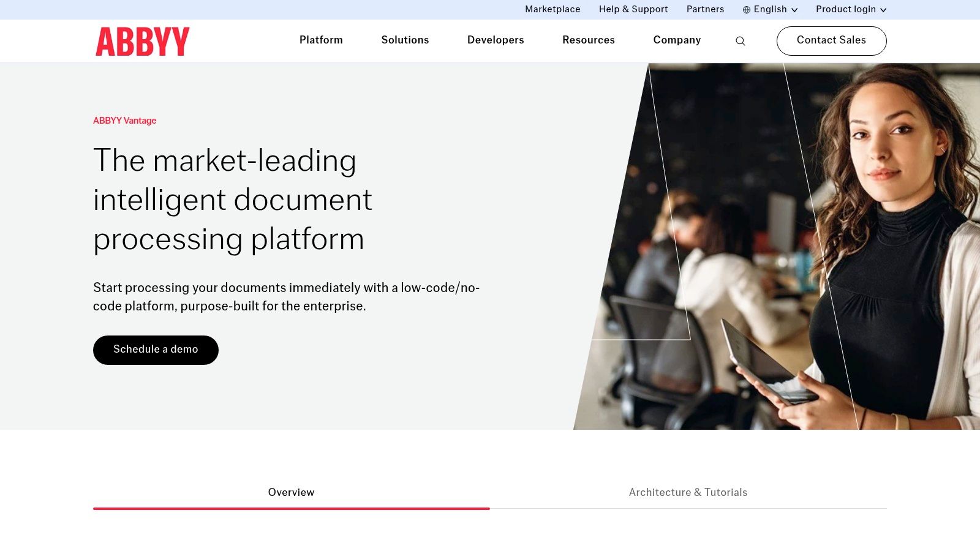The height and width of the screenshot is (551, 980).
Task: Open the Company menu
Action: [x=677, y=40]
